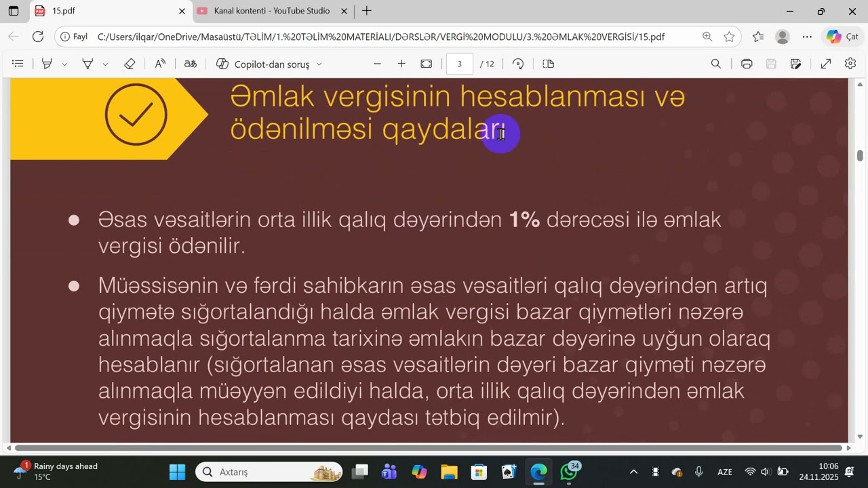Add this page to favorites
Image resolution: width=868 pixels, height=488 pixels.
pyautogui.click(x=729, y=37)
